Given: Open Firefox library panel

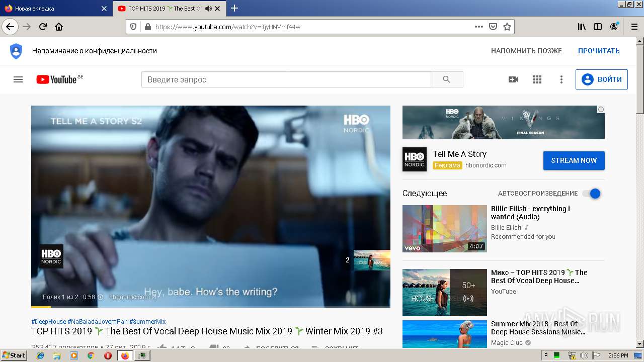Looking at the screenshot, I should (582, 27).
